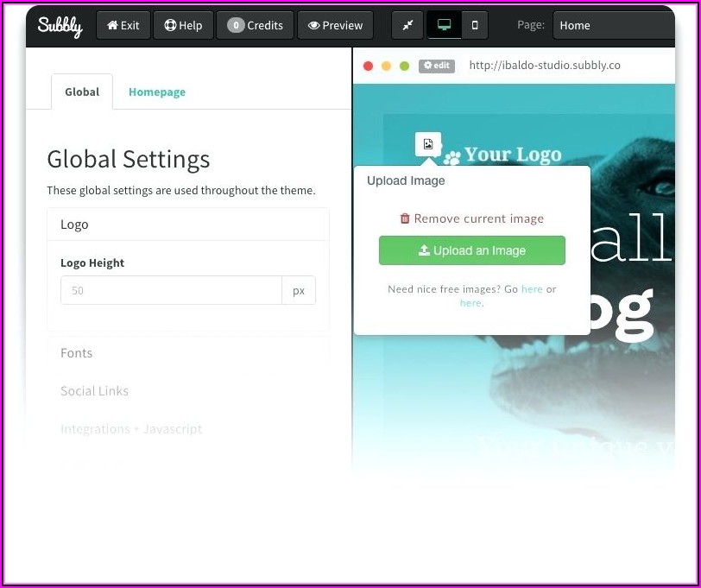Switch to mobile view
The image size is (701, 588).
point(474,26)
